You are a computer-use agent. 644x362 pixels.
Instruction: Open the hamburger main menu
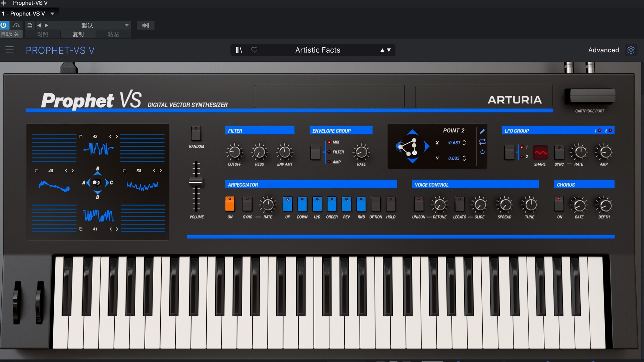(x=10, y=50)
